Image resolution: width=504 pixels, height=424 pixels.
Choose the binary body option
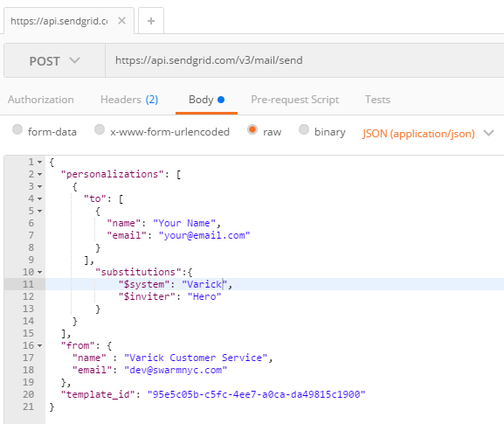tap(304, 129)
